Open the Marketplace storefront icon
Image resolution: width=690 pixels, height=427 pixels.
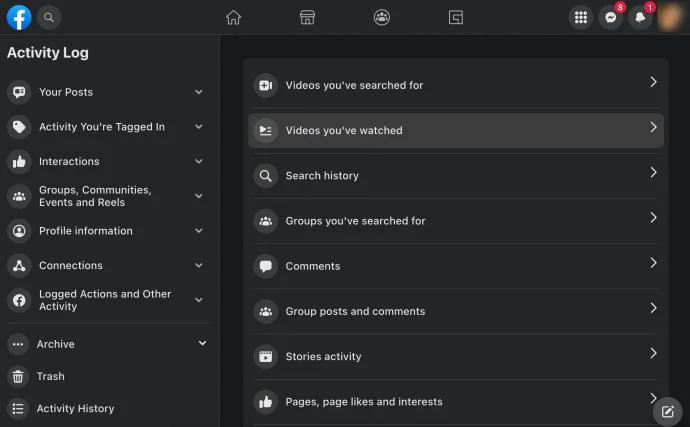[x=307, y=18]
